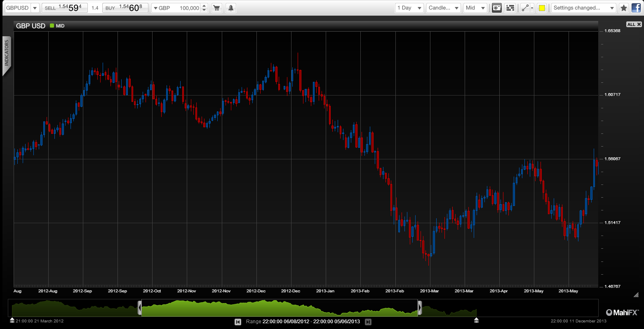
Task: Click the chart resize corner grip
Action: (636, 295)
